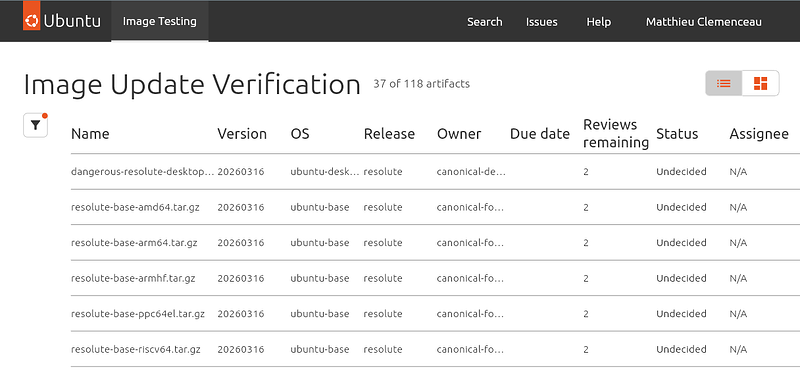Switch to grid dashboard view icon
This screenshot has width=800, height=378.
tap(760, 83)
